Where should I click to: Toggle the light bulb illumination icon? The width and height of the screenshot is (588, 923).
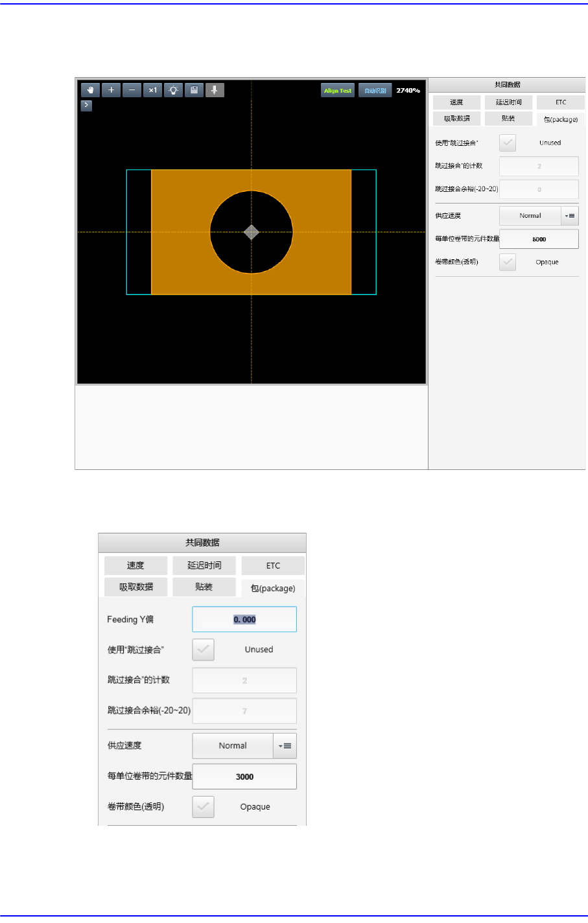[x=173, y=90]
